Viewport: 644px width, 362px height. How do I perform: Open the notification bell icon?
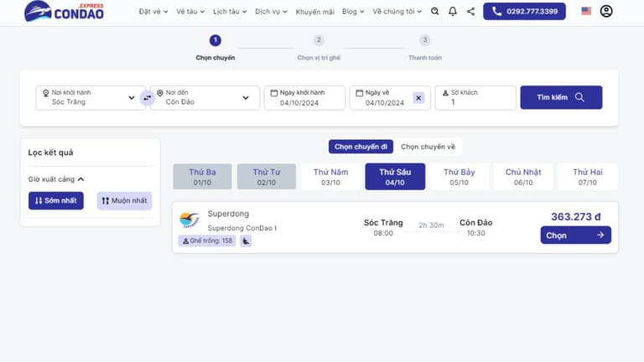(453, 12)
